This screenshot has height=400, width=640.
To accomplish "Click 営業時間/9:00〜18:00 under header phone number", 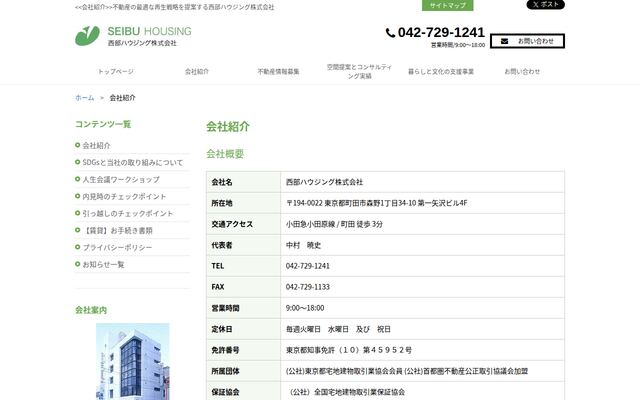I will (x=458, y=45).
